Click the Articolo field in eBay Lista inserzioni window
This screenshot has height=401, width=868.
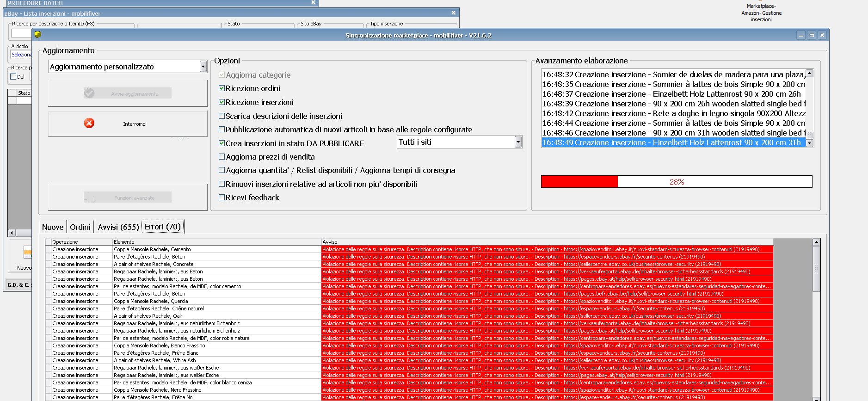(x=21, y=55)
